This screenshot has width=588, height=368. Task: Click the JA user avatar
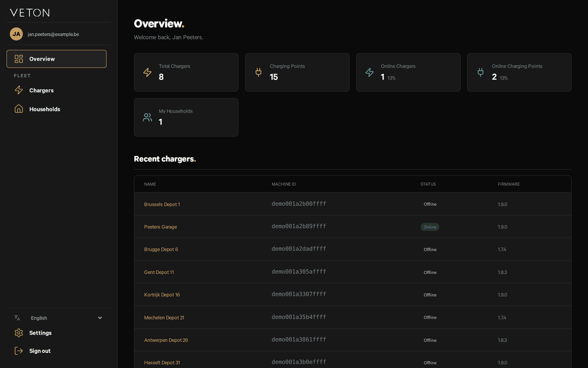point(16,34)
